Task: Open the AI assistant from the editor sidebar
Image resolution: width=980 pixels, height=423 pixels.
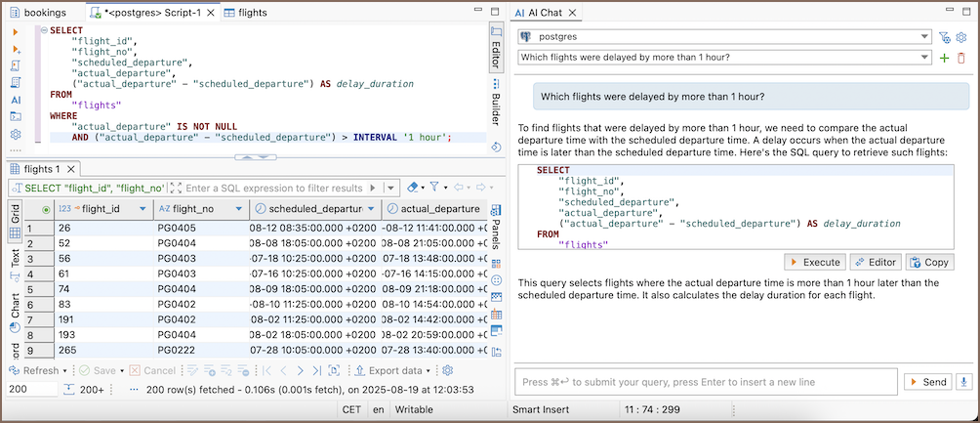Action: tap(16, 100)
